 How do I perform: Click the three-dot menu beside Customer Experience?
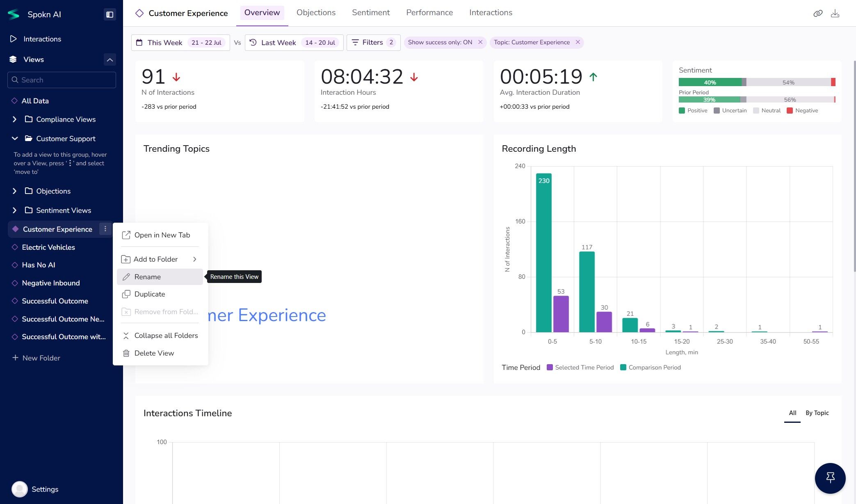105,229
